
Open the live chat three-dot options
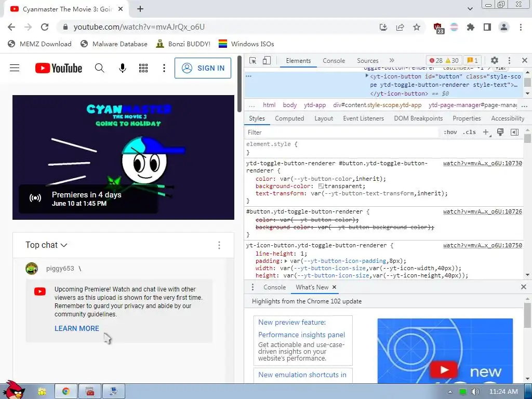pyautogui.click(x=219, y=245)
